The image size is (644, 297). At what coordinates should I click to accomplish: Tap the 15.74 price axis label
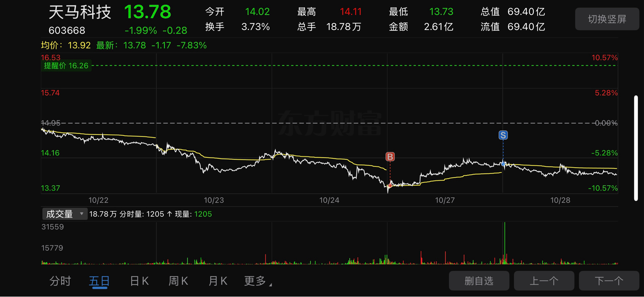(50, 93)
